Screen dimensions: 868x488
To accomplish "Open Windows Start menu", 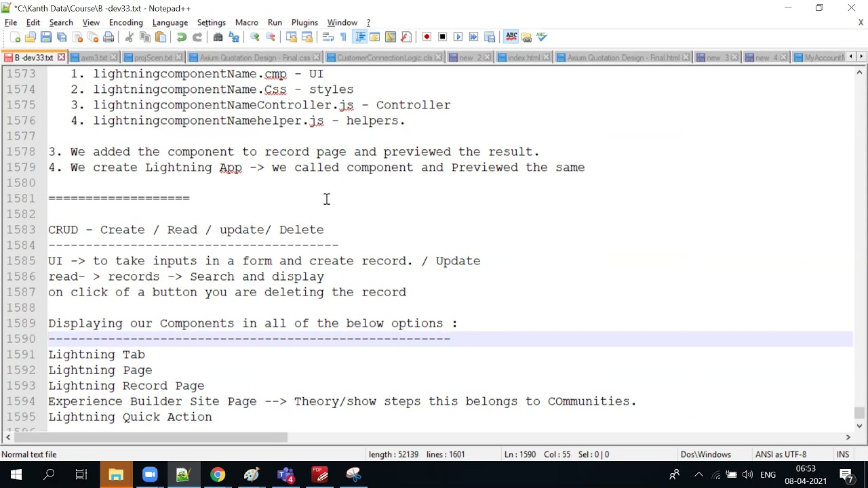I will pyautogui.click(x=16, y=474).
